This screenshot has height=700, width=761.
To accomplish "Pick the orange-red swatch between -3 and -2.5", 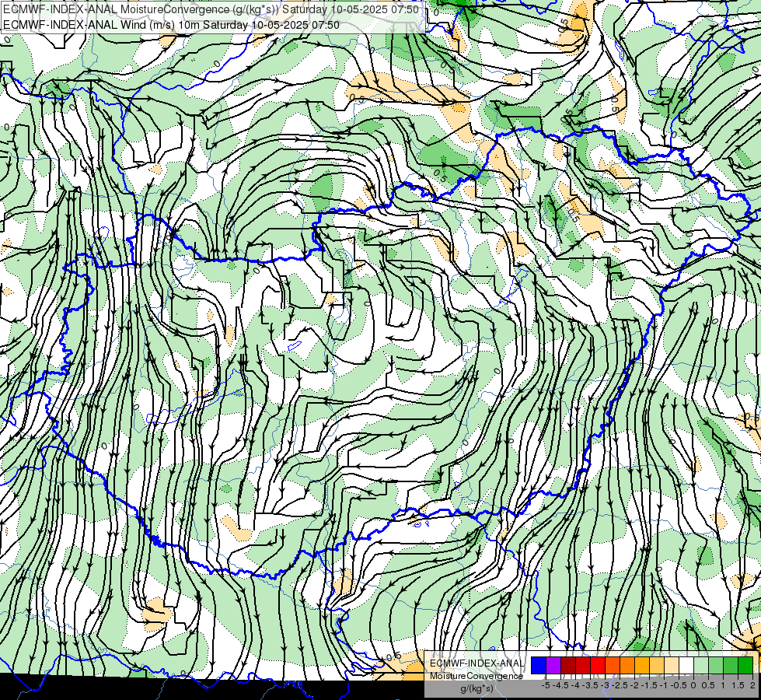I will pyautogui.click(x=613, y=665).
